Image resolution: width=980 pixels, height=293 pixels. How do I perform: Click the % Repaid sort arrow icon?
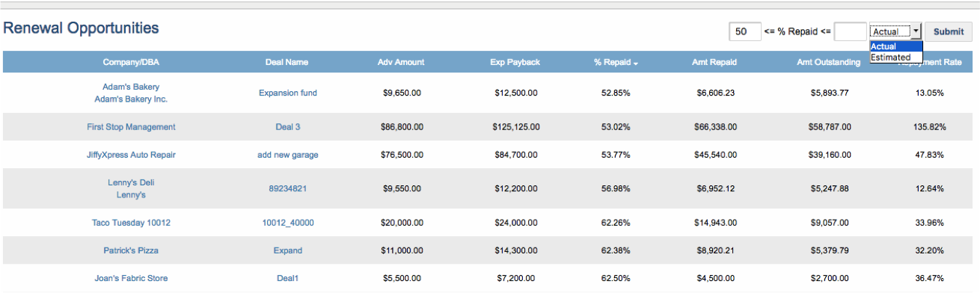pos(636,63)
